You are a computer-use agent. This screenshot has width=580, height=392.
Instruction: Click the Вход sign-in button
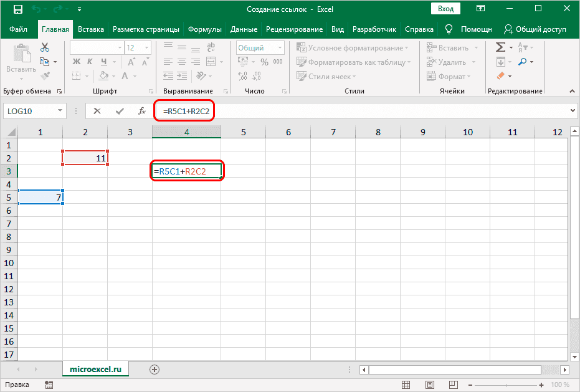pos(445,9)
